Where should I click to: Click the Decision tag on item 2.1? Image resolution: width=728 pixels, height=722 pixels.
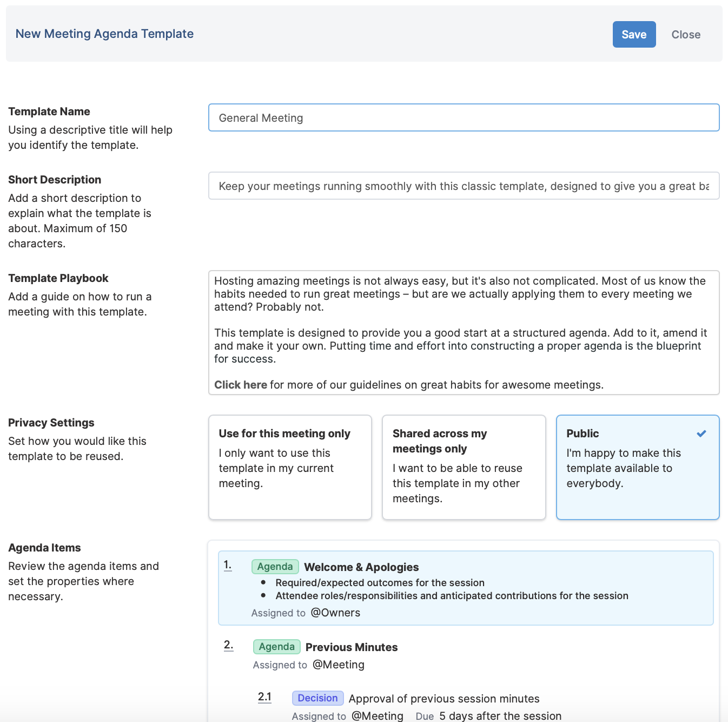(x=317, y=698)
